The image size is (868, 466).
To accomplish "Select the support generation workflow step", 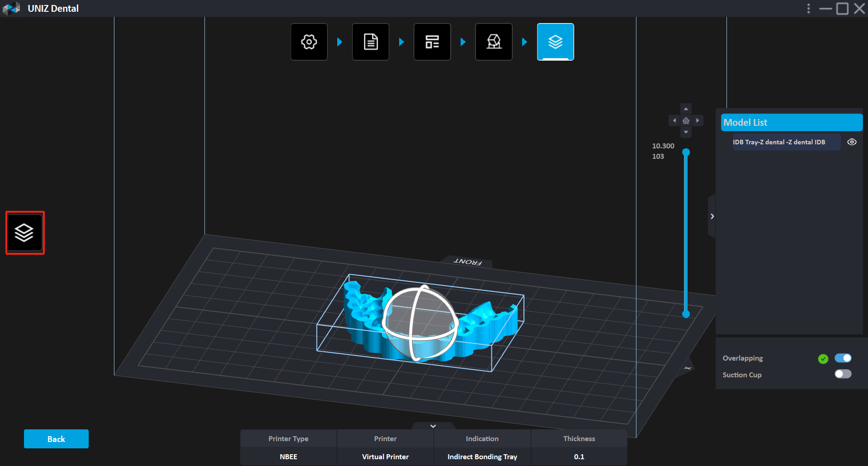I will [x=493, y=42].
